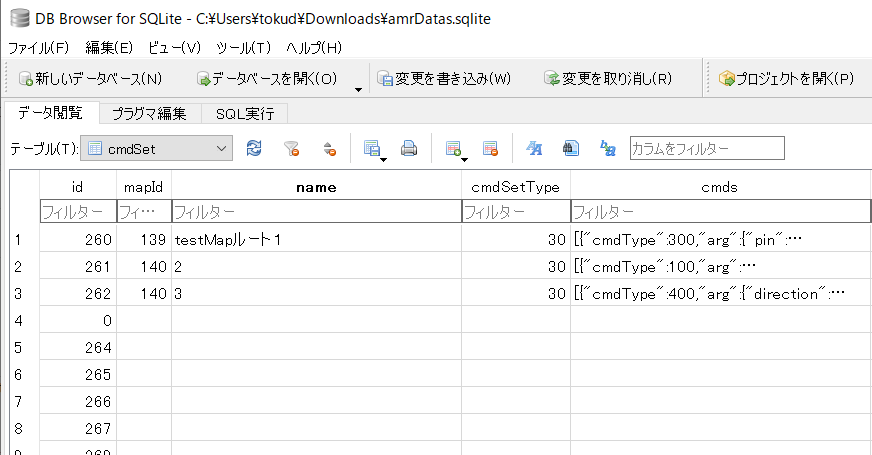
Task: Switch to the SQL実行 tab
Action: pos(245,113)
